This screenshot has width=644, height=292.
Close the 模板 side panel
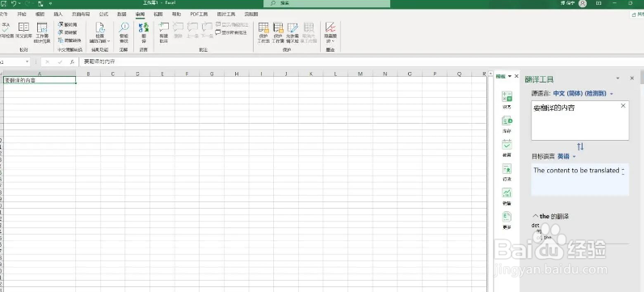pyautogui.click(x=516, y=76)
